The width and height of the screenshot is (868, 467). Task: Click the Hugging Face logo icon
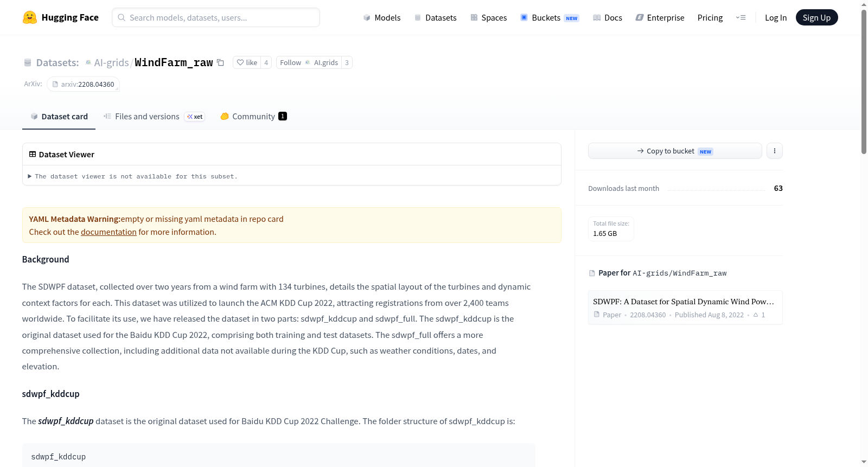30,17
